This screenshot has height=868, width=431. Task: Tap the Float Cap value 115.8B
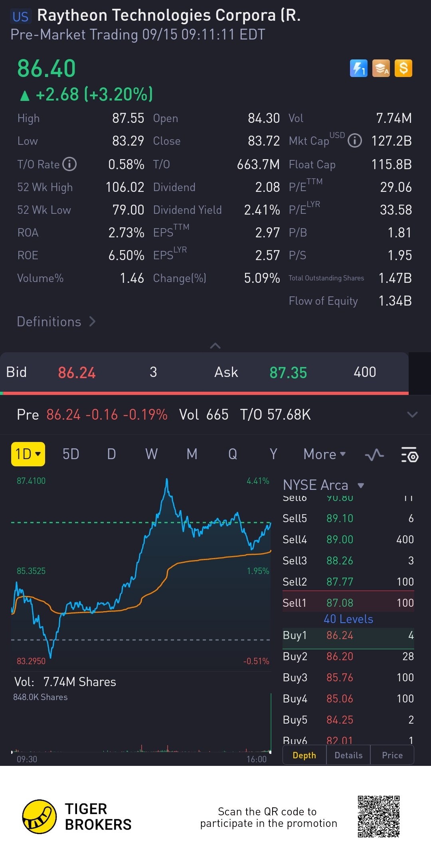(391, 164)
